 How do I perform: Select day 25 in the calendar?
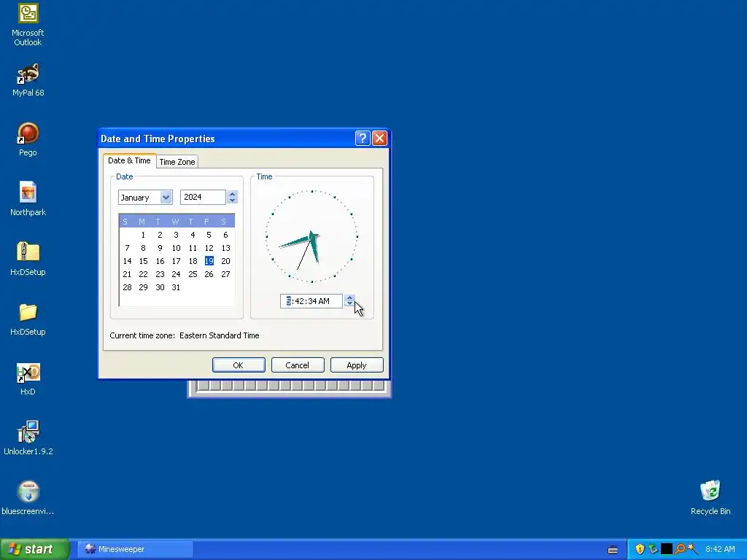coord(193,274)
